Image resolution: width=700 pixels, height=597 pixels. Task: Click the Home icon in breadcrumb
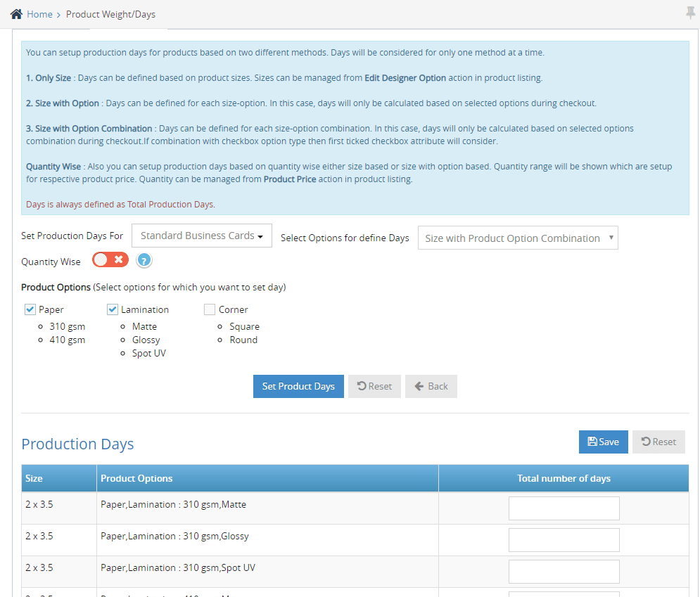click(x=16, y=14)
